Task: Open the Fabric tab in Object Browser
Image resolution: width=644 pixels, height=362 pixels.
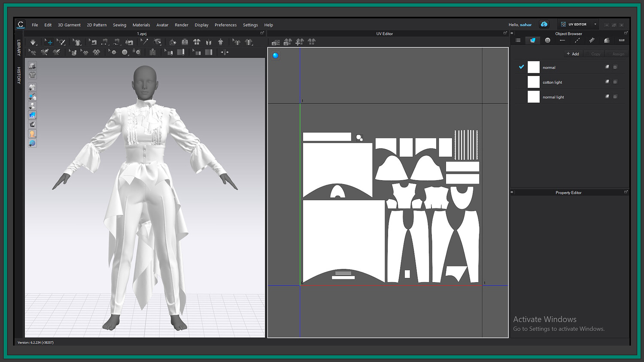Action: point(533,40)
